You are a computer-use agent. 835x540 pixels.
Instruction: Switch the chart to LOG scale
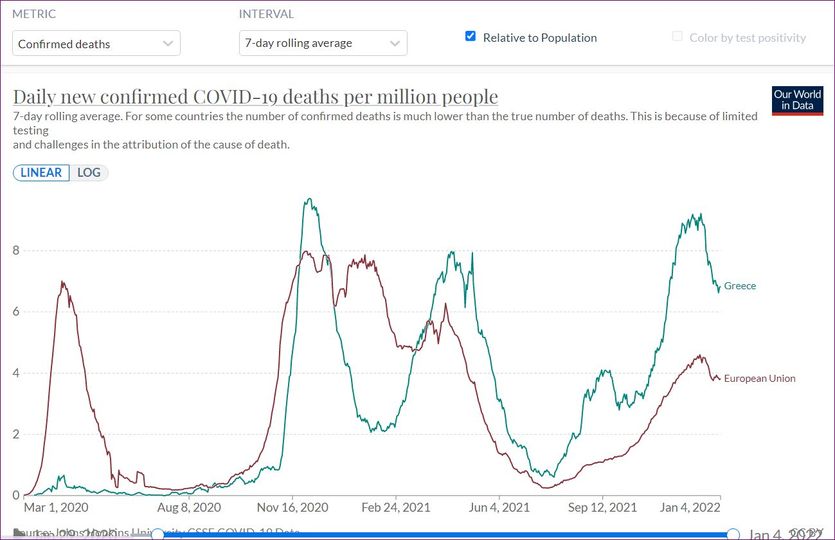[91, 172]
